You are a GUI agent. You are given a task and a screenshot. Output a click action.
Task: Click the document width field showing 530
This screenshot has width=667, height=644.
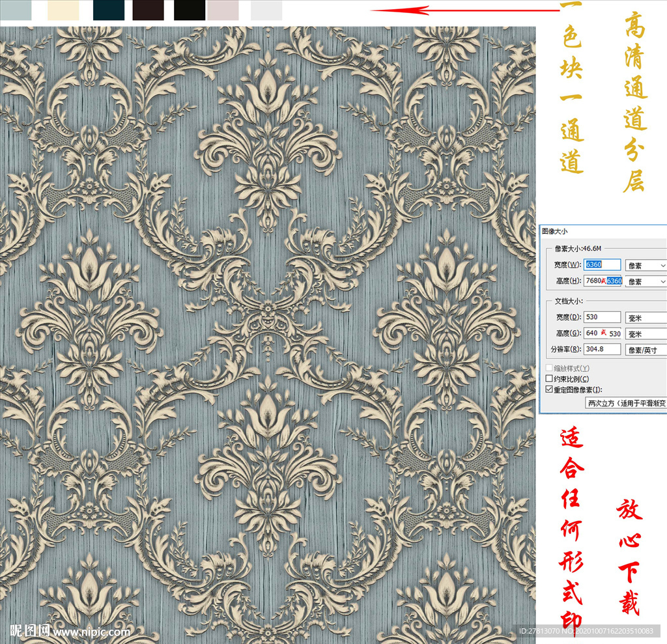pyautogui.click(x=602, y=317)
